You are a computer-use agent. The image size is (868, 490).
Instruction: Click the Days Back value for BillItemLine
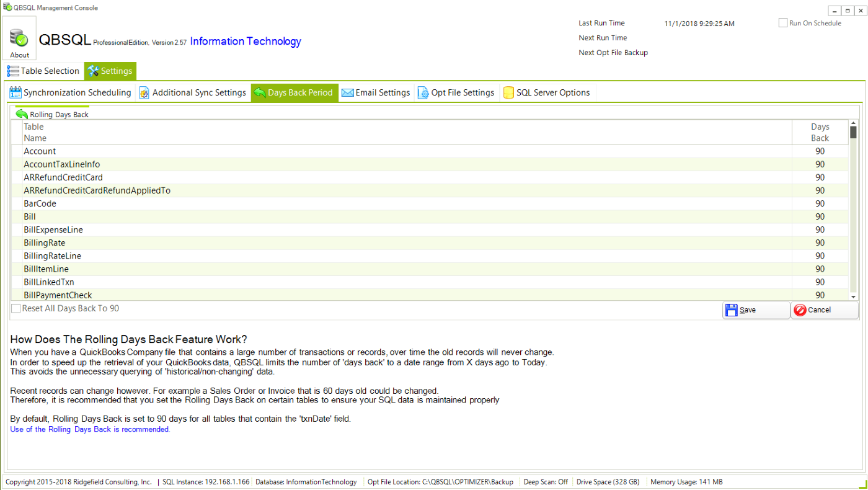820,269
